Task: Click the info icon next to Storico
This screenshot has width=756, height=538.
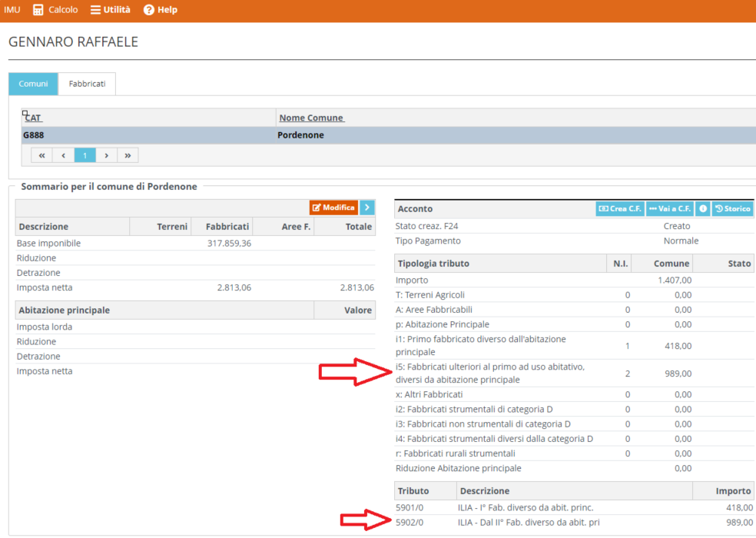Action: pyautogui.click(x=702, y=209)
